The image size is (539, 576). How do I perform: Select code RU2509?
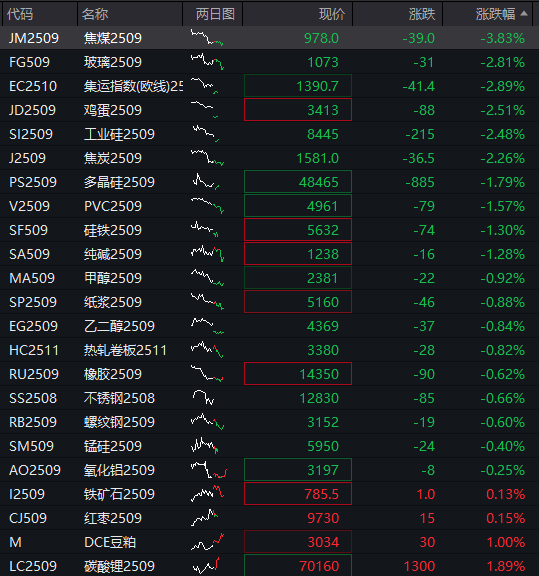(x=34, y=374)
